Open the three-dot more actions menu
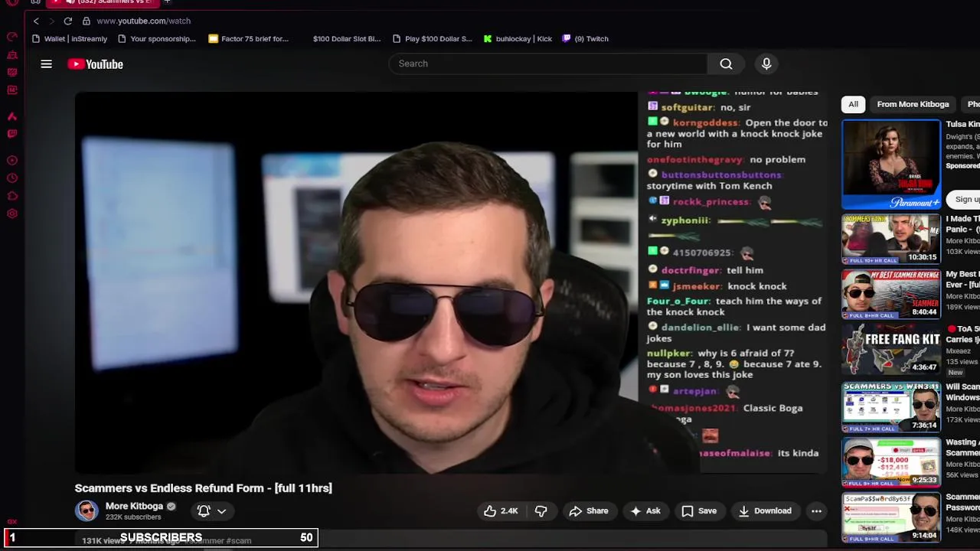 point(816,510)
